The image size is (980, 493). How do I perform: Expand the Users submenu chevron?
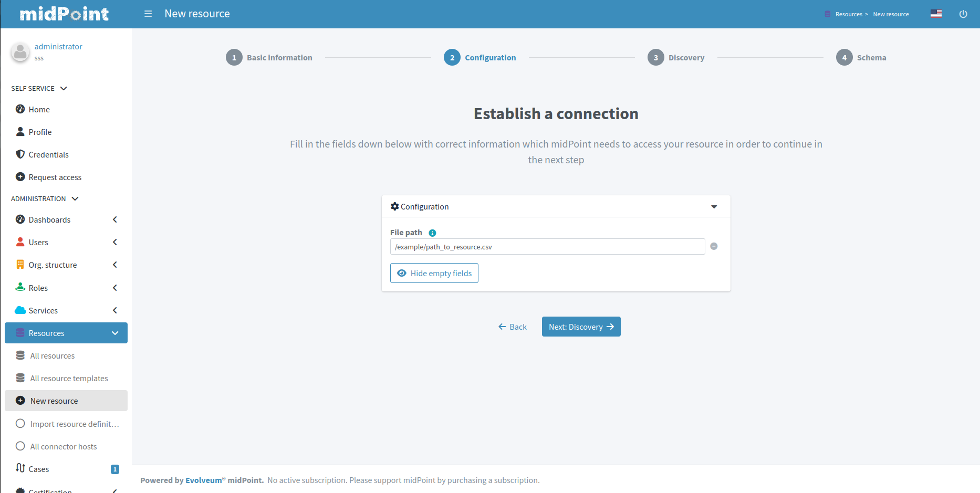[114, 242]
